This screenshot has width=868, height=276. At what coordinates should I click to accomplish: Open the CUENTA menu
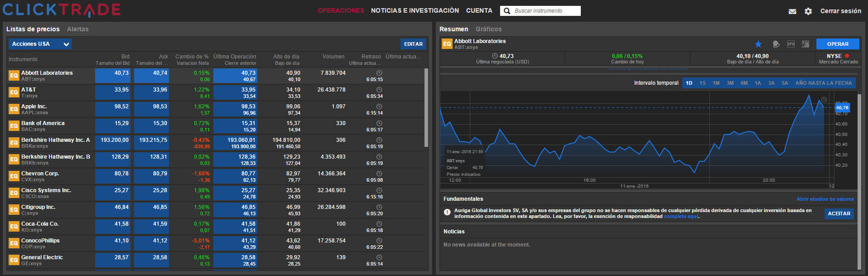point(479,10)
